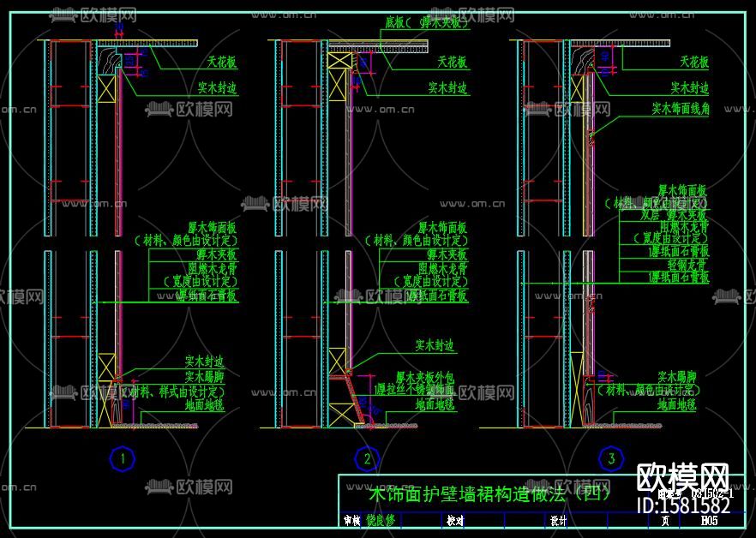
Task: Select the 地面地毯 label in detail 2
Action: click(435, 404)
